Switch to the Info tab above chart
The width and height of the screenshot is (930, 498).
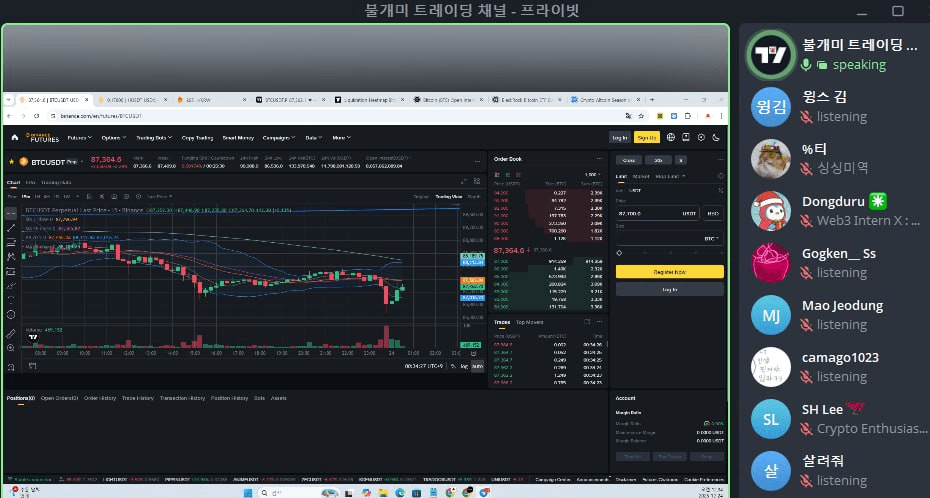pyautogui.click(x=30, y=183)
